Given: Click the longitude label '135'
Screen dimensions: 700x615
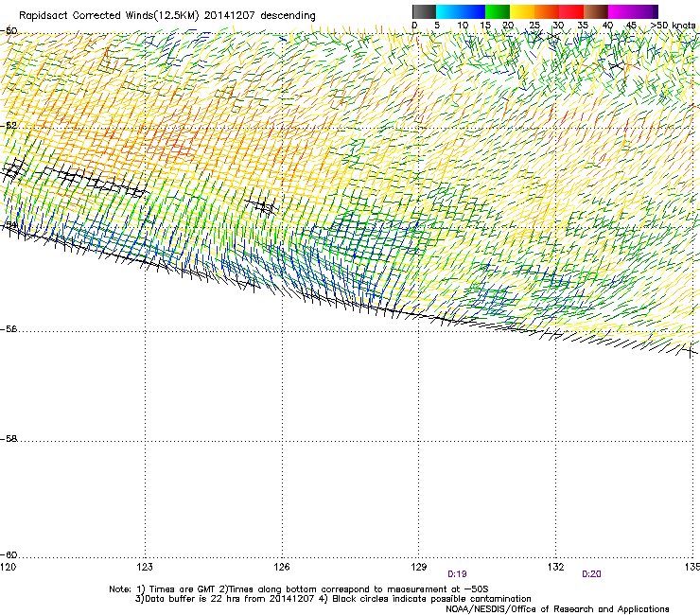Looking at the screenshot, I should click(x=692, y=567).
